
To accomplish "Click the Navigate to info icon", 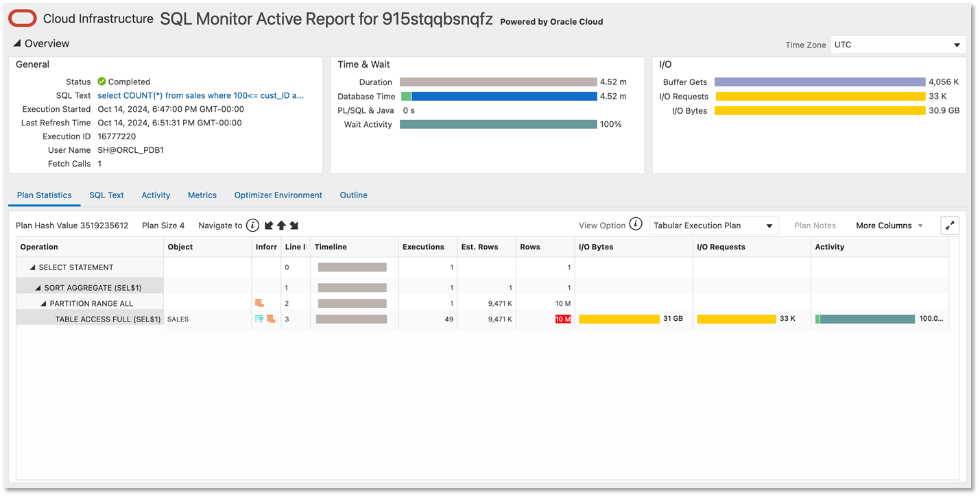I will (252, 226).
